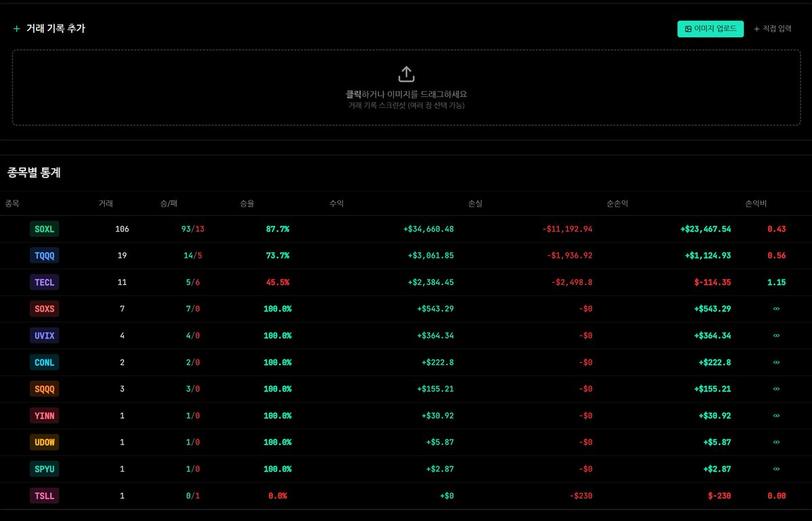Click the 승률 column header

point(248,204)
